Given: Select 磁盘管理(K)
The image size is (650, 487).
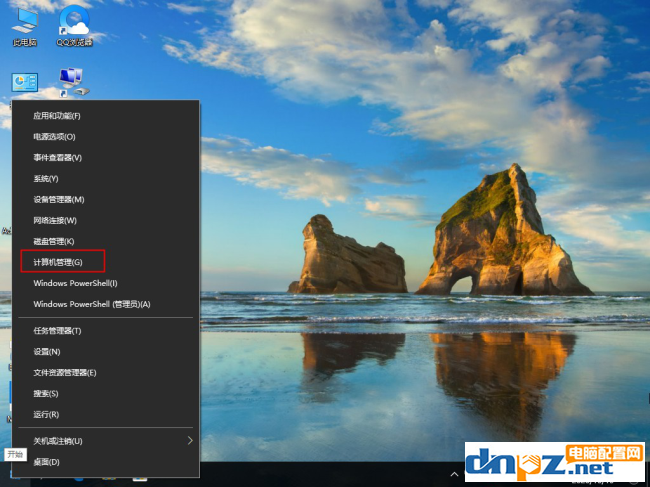Looking at the screenshot, I should 106,241.
